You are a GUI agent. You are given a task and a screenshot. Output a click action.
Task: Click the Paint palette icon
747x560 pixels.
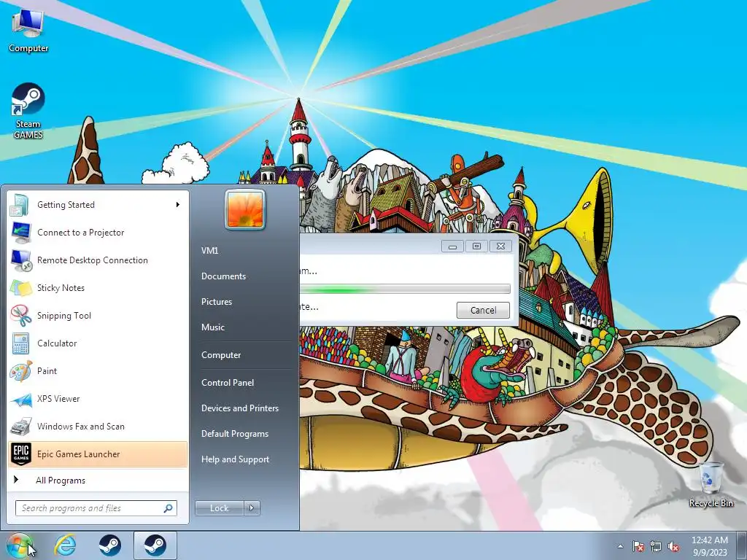pos(20,371)
